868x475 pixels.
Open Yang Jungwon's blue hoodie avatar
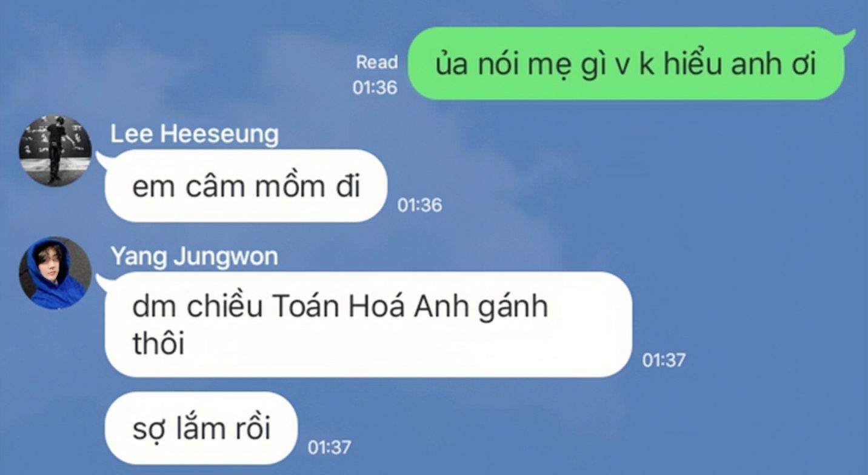click(55, 273)
